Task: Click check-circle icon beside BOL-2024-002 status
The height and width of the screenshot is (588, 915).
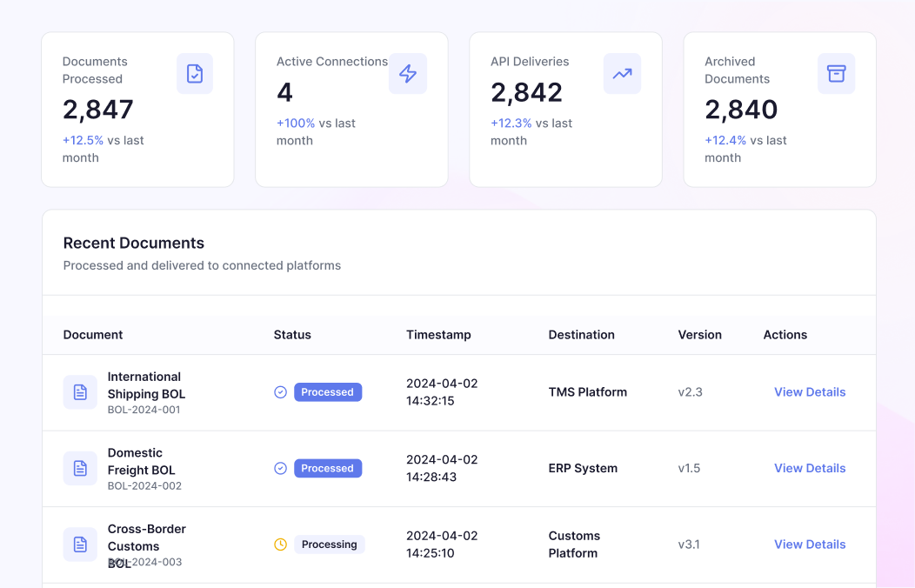Action: click(x=281, y=468)
